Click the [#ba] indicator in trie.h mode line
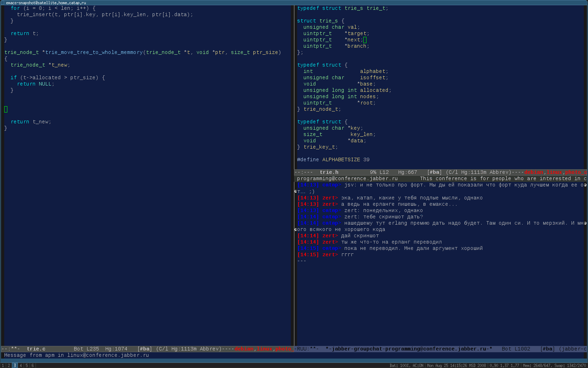The width and height of the screenshot is (588, 368). pos(434,172)
